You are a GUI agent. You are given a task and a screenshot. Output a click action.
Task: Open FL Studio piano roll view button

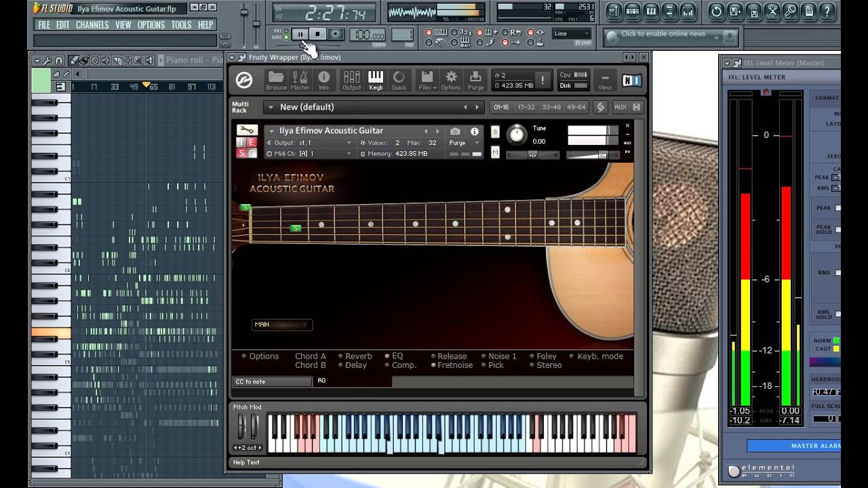[x=651, y=11]
